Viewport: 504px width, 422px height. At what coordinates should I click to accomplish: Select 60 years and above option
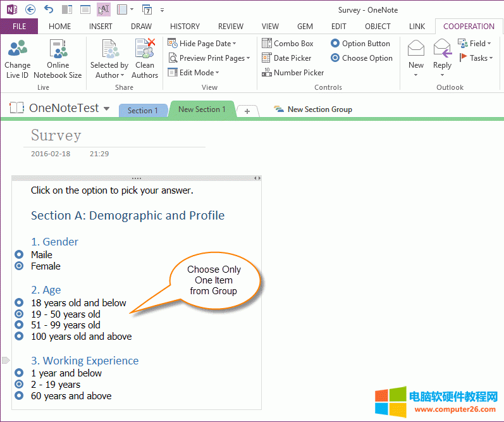tap(19, 396)
